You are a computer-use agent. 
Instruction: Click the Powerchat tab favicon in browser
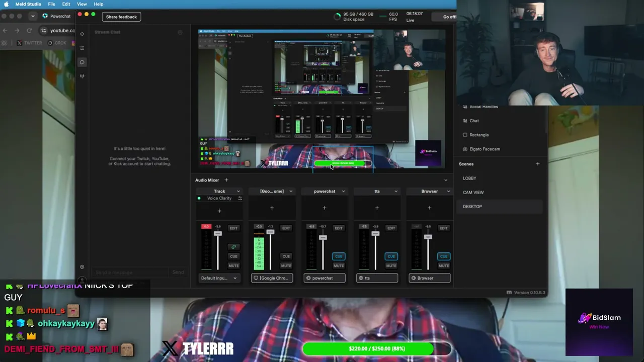[45, 16]
